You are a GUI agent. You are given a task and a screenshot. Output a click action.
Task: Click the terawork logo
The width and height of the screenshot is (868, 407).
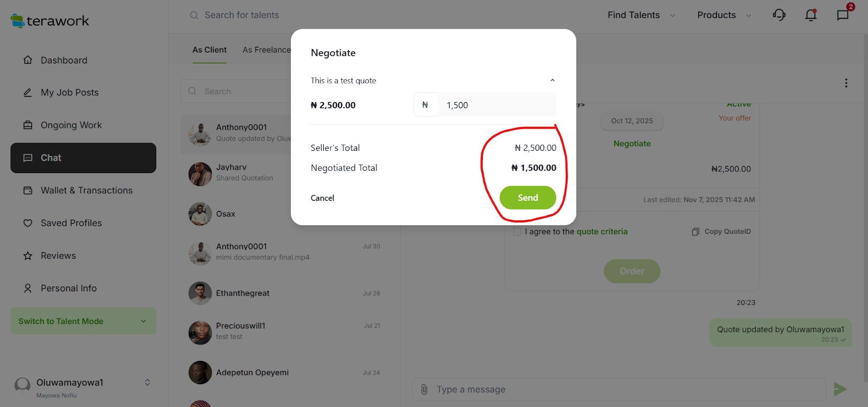[x=50, y=21]
